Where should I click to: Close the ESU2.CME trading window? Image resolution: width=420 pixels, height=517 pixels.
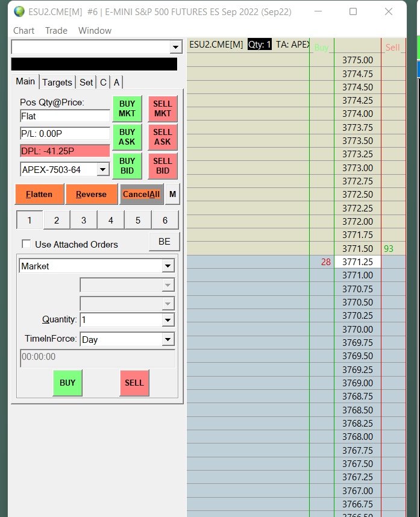pyautogui.click(x=389, y=11)
